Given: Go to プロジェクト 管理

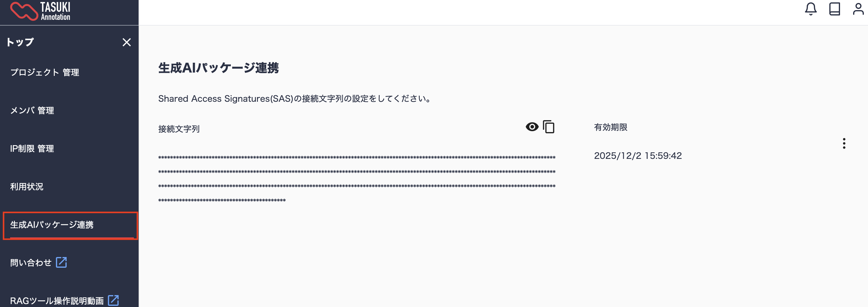Looking at the screenshot, I should (45, 73).
